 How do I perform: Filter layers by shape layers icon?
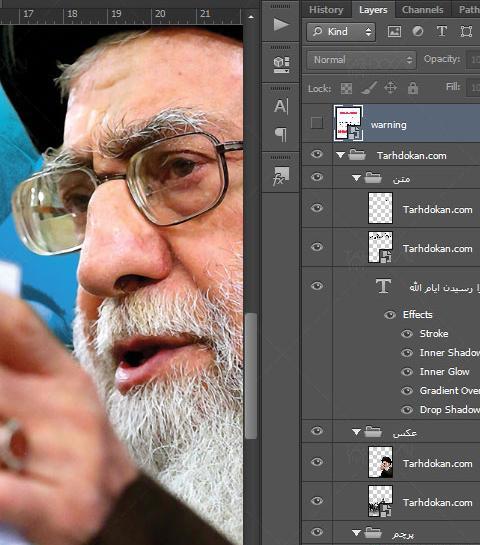466,32
